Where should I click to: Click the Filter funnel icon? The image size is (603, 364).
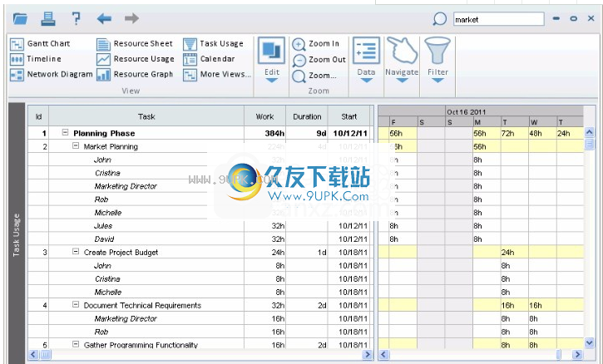[437, 51]
